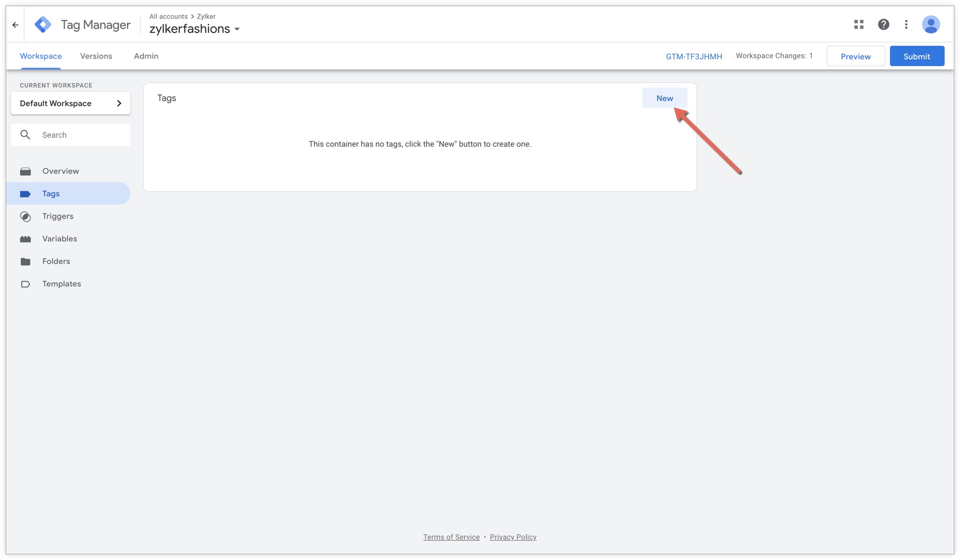This screenshot has width=960, height=560.
Task: Click the Tag Manager diamond logo
Action: [43, 25]
